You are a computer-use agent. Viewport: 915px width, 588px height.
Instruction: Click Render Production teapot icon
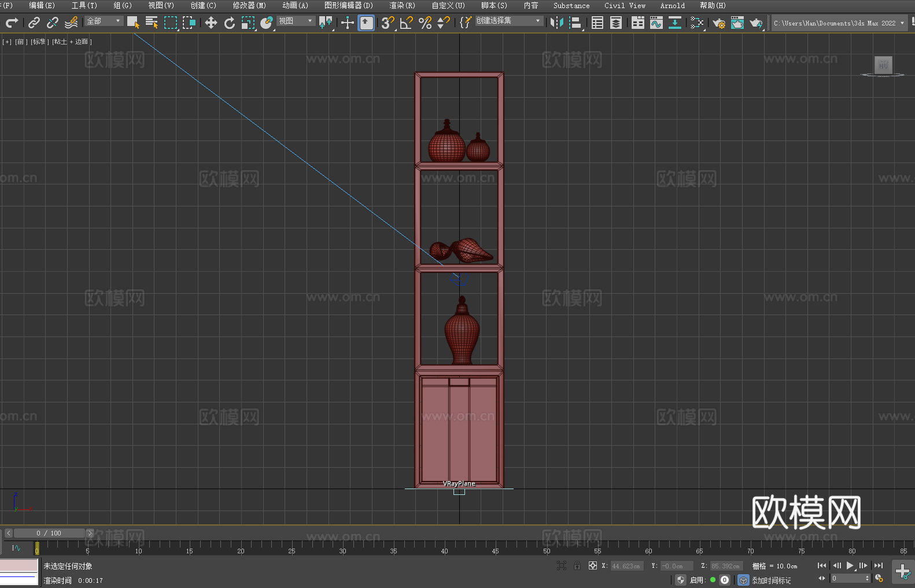point(756,23)
